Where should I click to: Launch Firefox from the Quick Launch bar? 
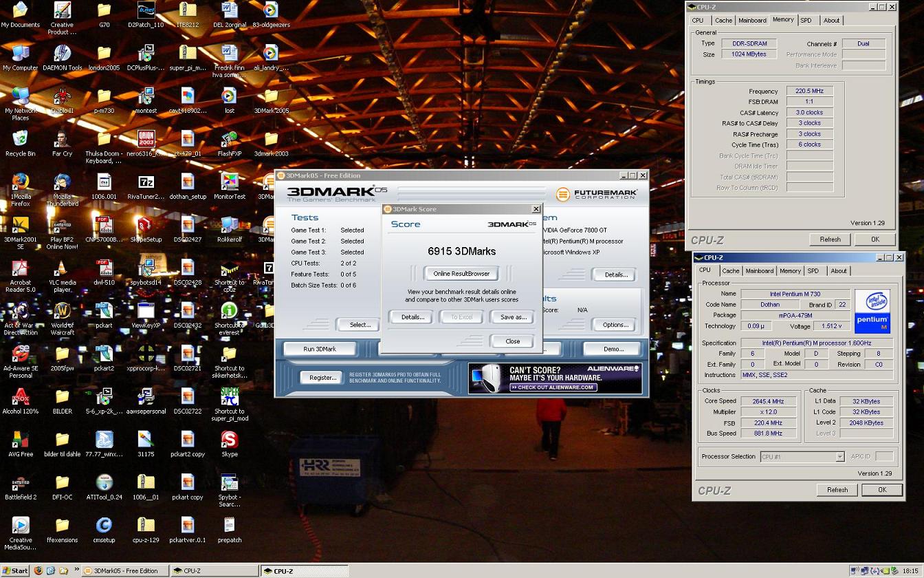[x=38, y=570]
